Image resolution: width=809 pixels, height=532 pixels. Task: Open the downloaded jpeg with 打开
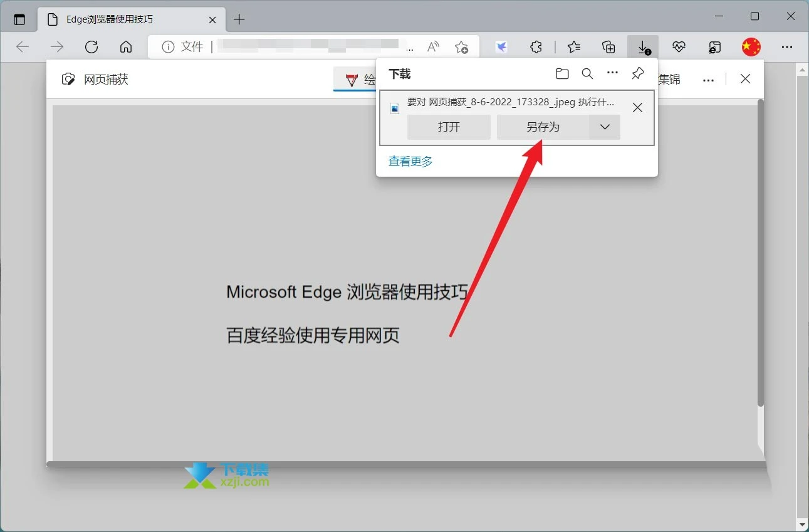[x=448, y=127]
